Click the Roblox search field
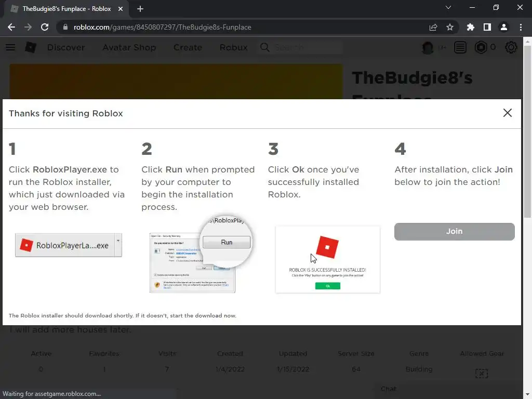This screenshot has width=532, height=399. tap(300, 47)
